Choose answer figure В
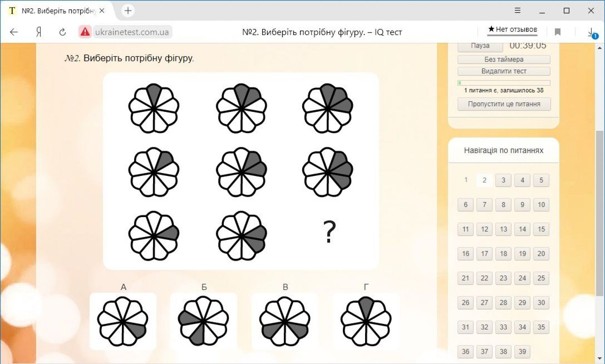Viewport: 605px width, 364px height. pyautogui.click(x=285, y=321)
